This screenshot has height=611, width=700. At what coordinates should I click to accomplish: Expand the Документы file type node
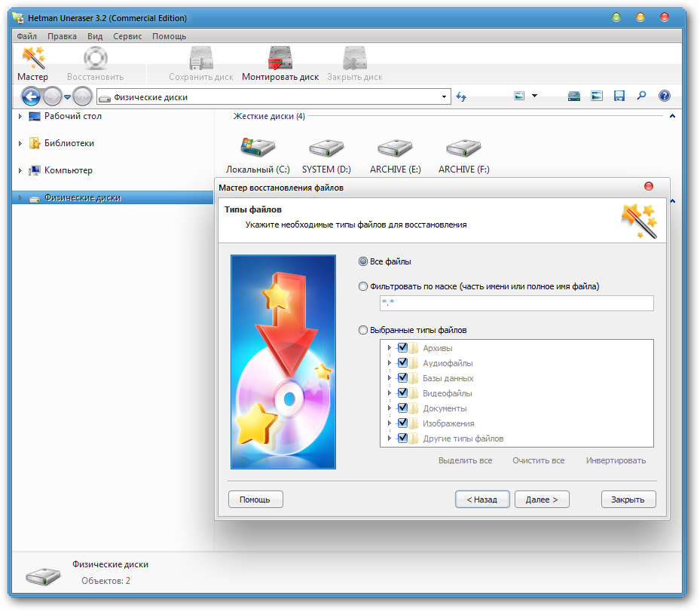[x=390, y=408]
